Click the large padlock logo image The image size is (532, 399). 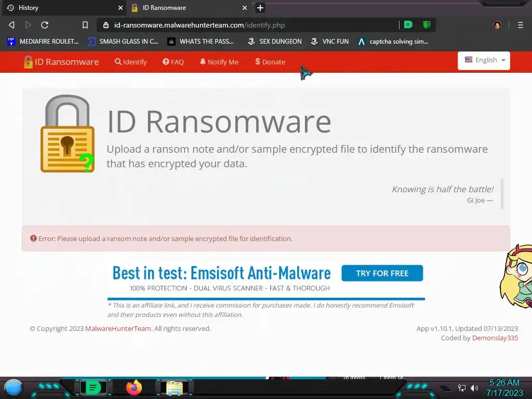pos(68,134)
